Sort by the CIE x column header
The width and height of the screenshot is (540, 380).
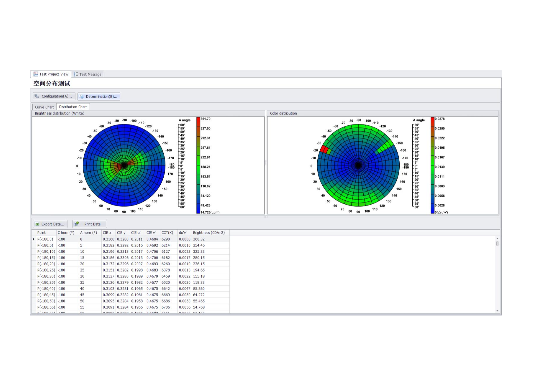(x=108, y=233)
